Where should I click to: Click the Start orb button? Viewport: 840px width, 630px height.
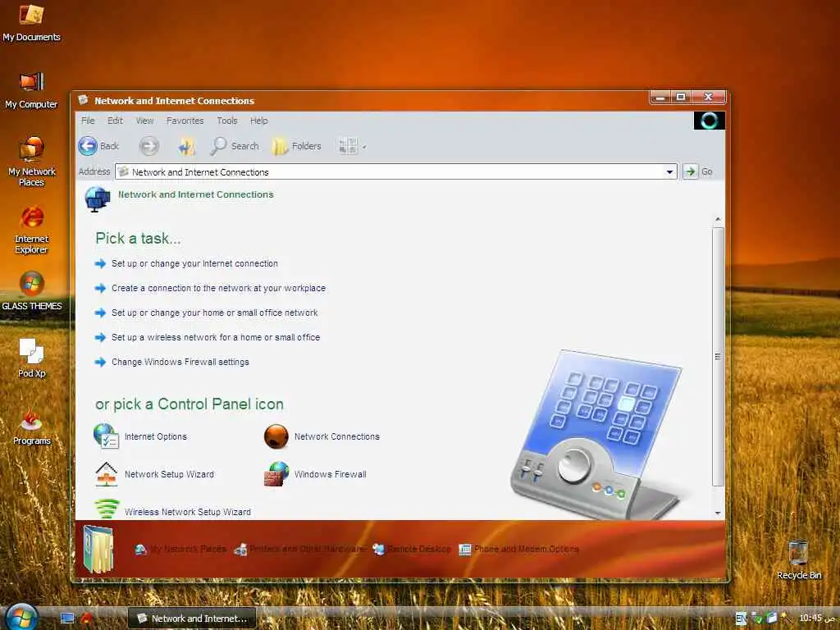pos(20,617)
